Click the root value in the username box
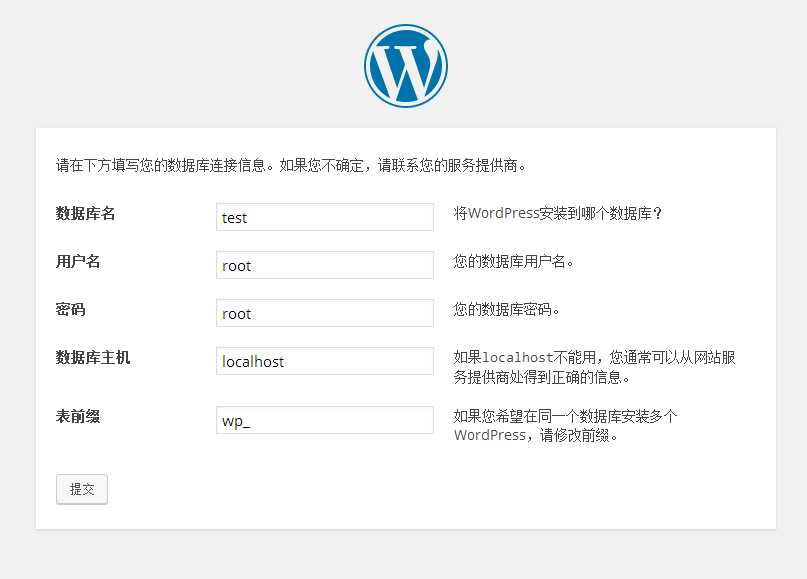Image resolution: width=807 pixels, height=579 pixels. coord(234,265)
